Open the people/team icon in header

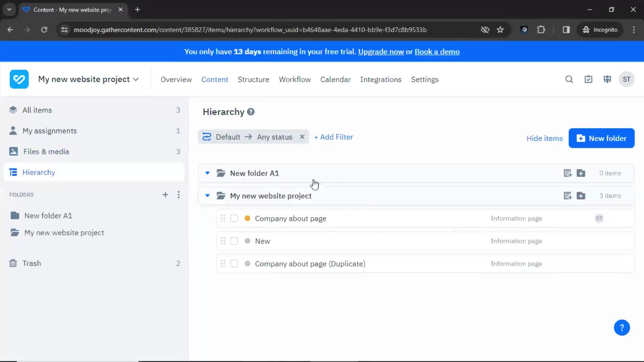point(607,79)
